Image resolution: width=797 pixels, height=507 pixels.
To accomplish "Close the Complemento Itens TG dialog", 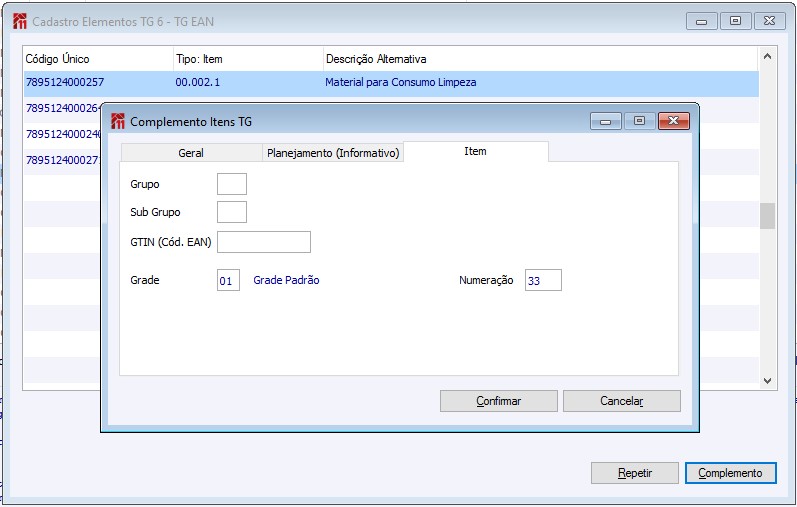I will click(673, 121).
